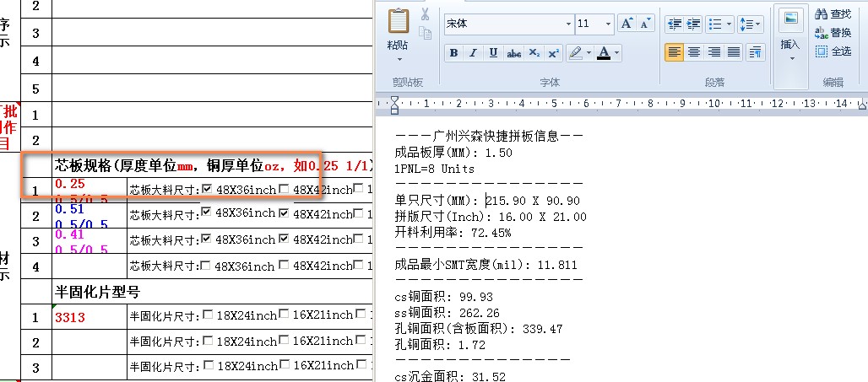Screen dimensions: 868x382
Task: Open the font size 11 dropdown
Action: [608, 24]
